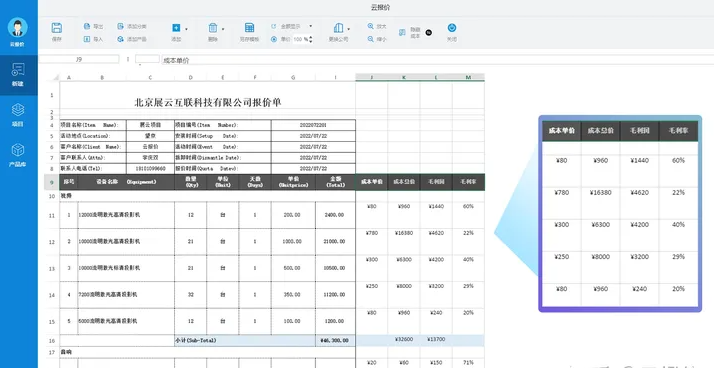This screenshot has width=714, height=368.
Task: Click 71% margin cell in spreadsheet
Action: pyautogui.click(x=469, y=363)
